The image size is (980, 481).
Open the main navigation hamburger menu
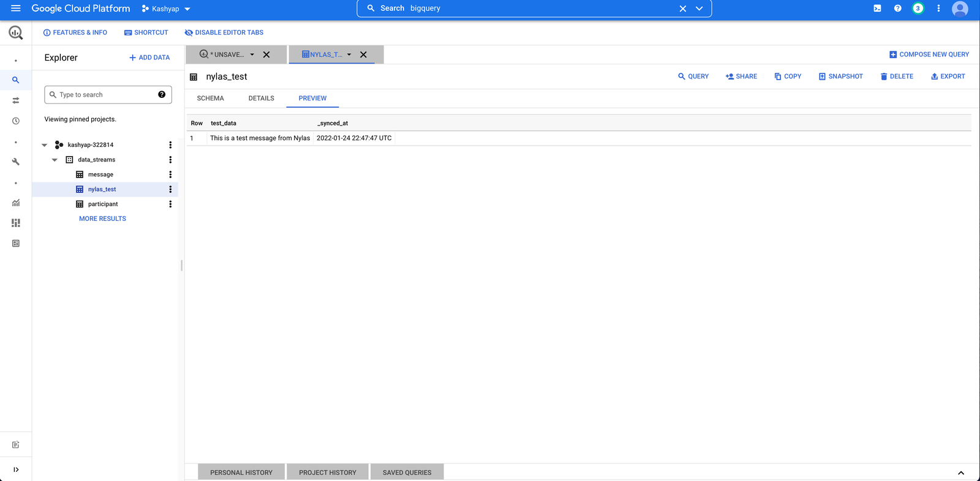click(x=16, y=9)
